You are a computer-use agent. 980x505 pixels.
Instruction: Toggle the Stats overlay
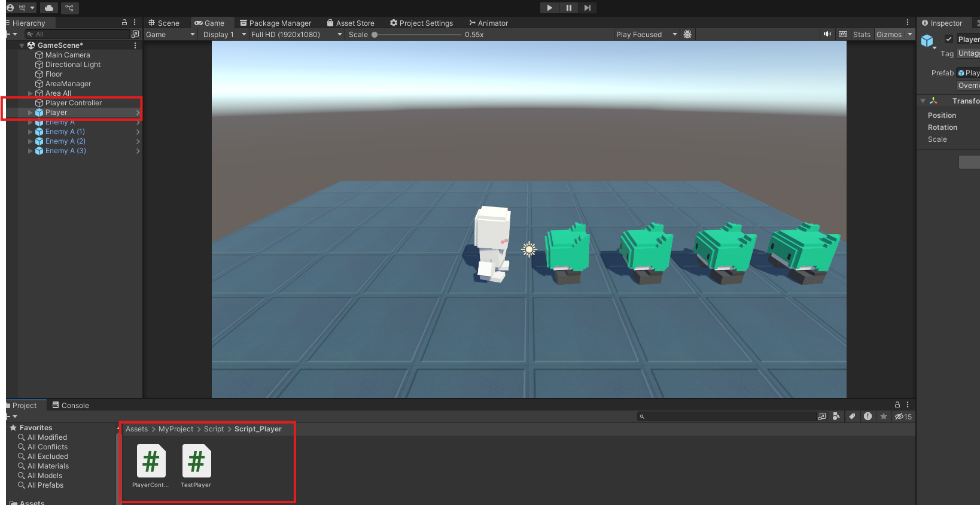tap(862, 35)
